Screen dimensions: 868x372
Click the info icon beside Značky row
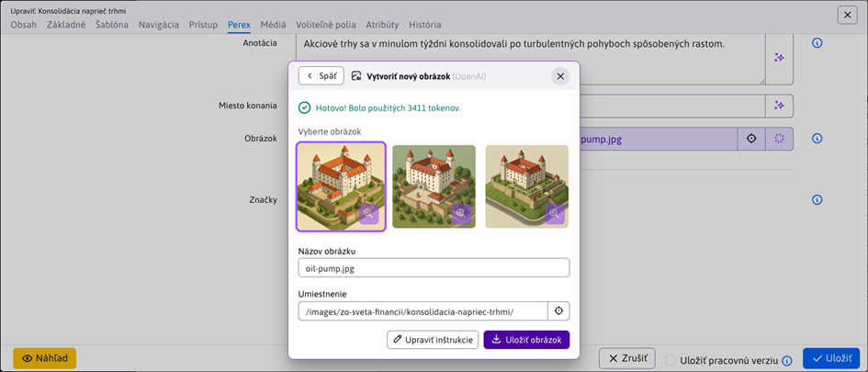(817, 200)
